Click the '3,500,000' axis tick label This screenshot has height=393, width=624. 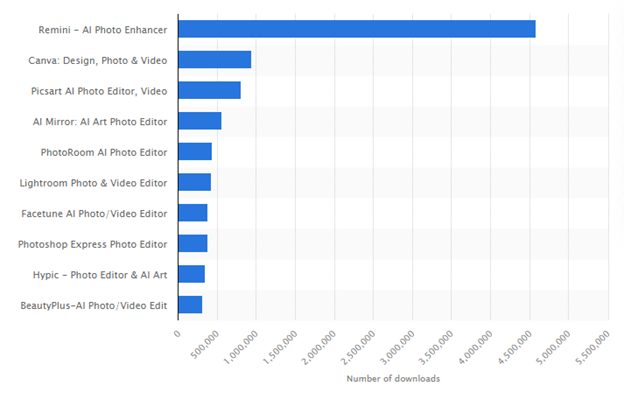coord(436,347)
